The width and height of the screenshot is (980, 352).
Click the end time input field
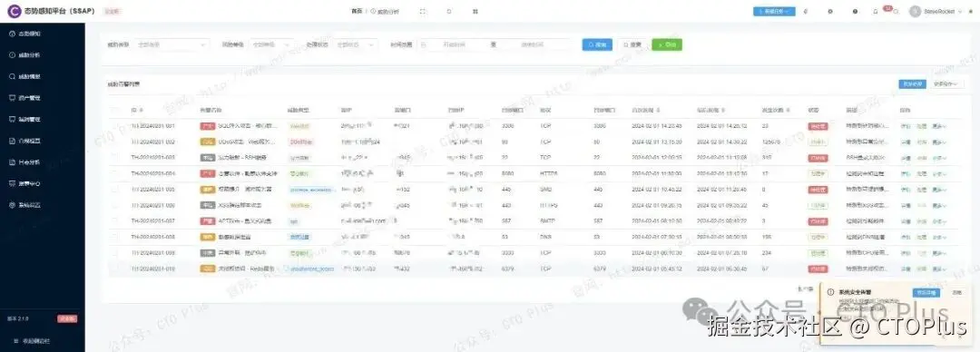534,44
